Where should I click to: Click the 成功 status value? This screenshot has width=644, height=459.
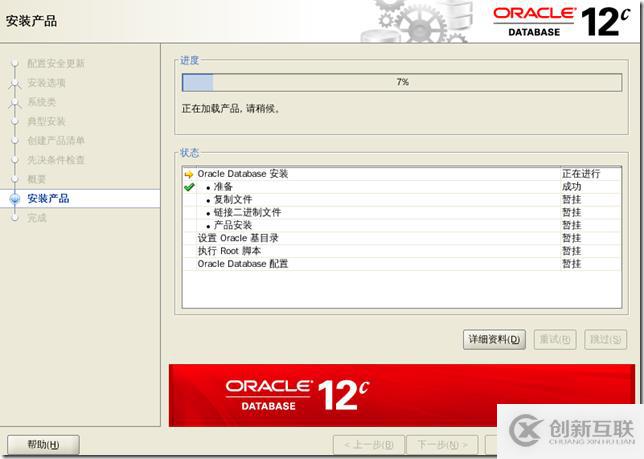pos(571,187)
